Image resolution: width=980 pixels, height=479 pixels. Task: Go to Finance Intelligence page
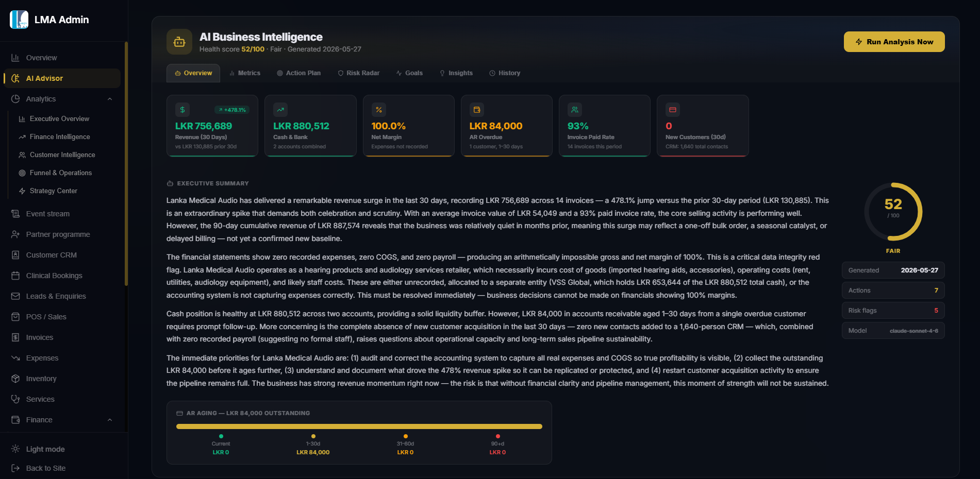(60, 137)
